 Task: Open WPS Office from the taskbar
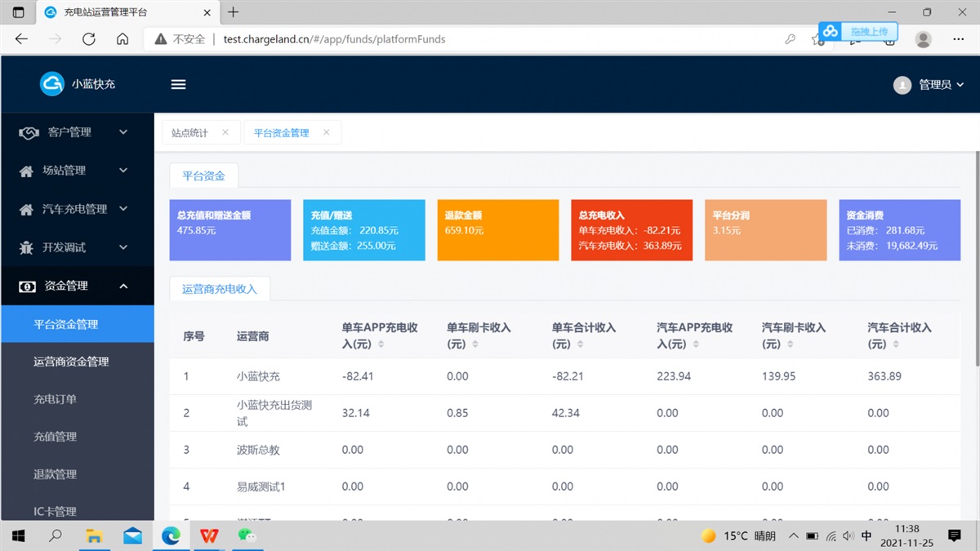click(209, 536)
